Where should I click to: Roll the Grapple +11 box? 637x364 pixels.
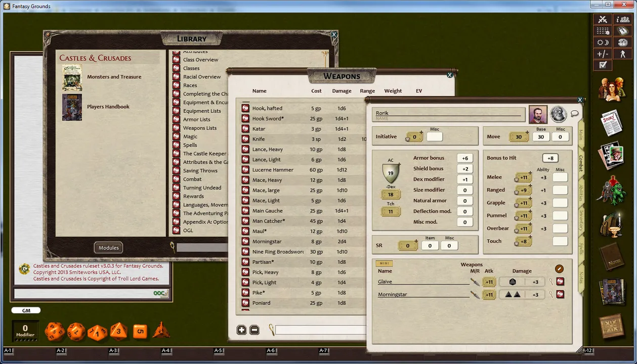pos(523,203)
